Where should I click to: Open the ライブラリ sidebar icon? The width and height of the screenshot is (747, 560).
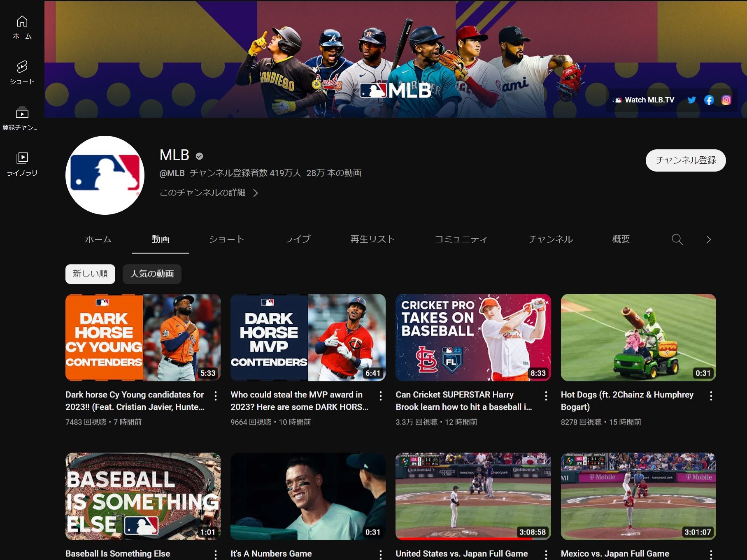[x=23, y=158]
